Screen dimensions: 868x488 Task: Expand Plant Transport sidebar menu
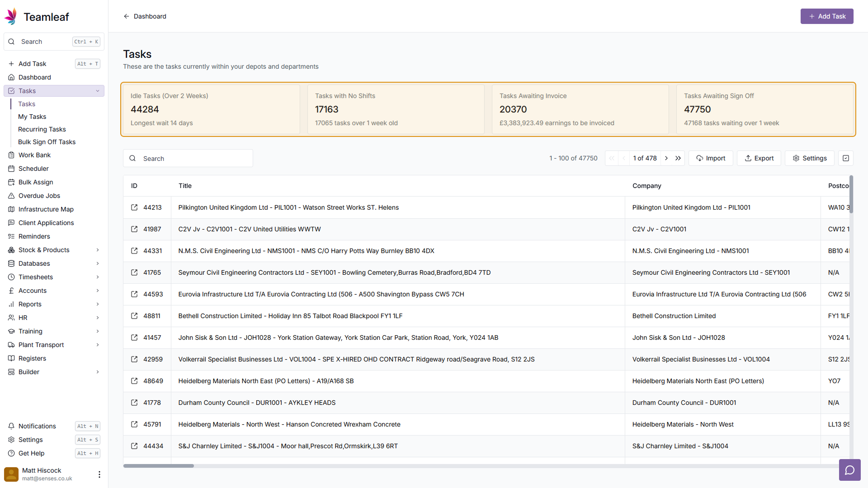(x=54, y=345)
